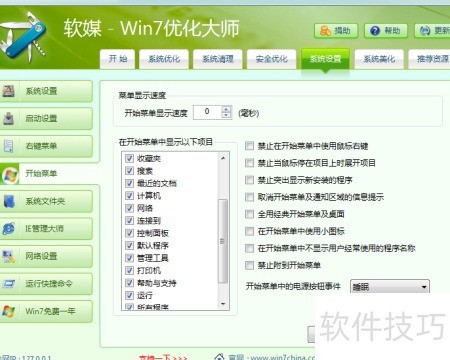Click the IE管理大师 icon
Viewport: 450px width, 360px height.
click(x=9, y=229)
